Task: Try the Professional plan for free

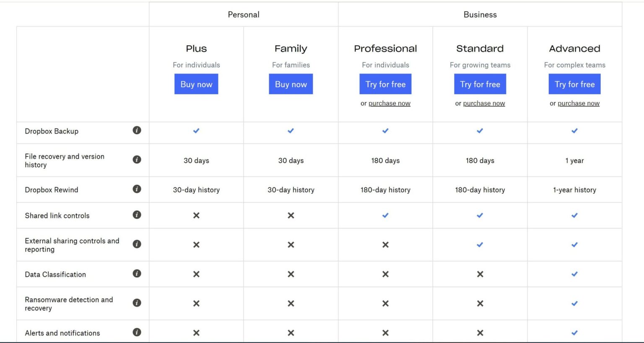Action: tap(385, 84)
